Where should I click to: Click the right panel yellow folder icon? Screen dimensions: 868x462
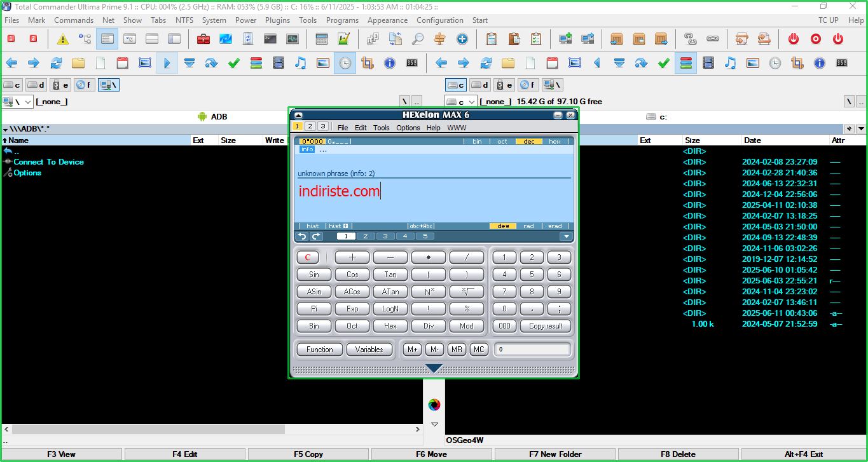click(508, 63)
